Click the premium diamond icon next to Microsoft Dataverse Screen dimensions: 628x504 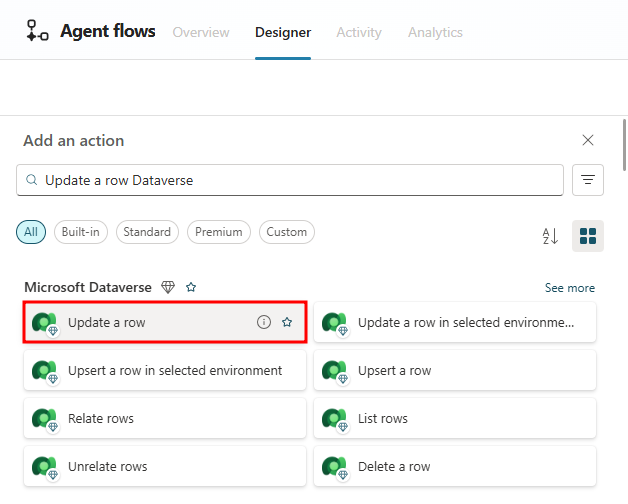tap(168, 287)
